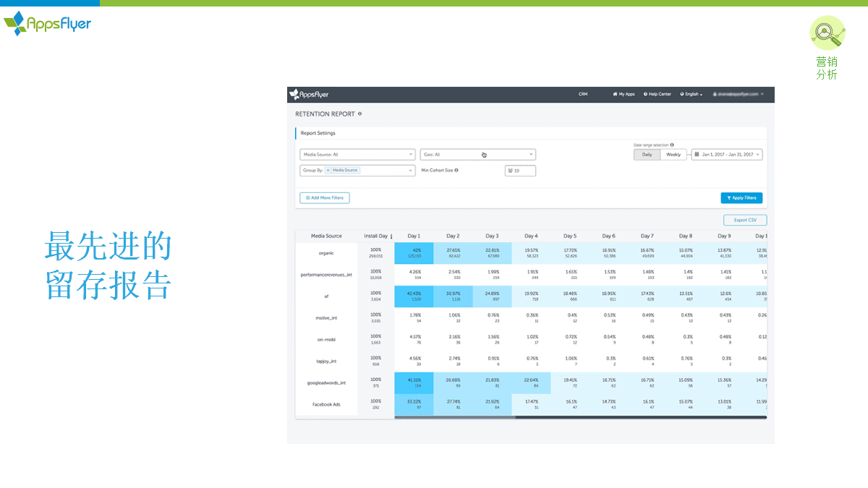
Task: Click the marketing analysis magnifier icon
Action: pos(827,33)
